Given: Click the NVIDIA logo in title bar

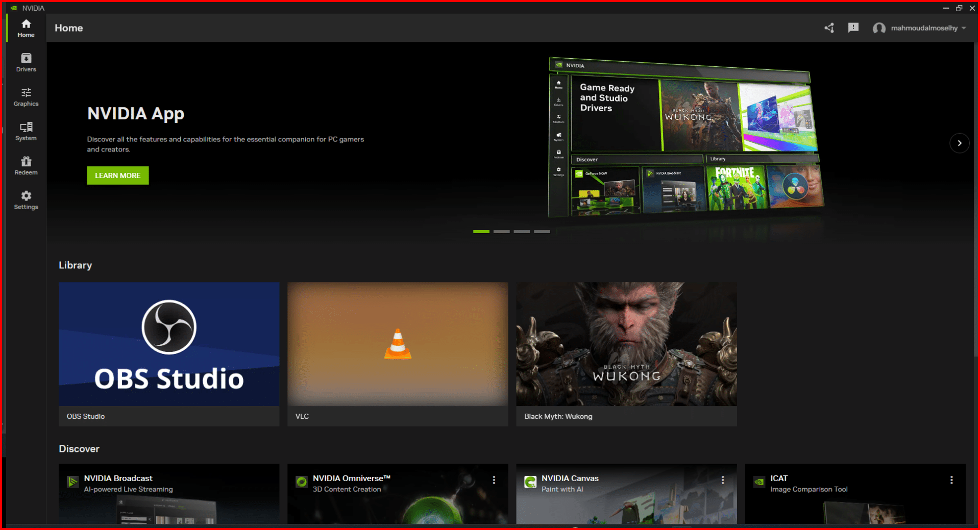Looking at the screenshot, I should coord(14,8).
